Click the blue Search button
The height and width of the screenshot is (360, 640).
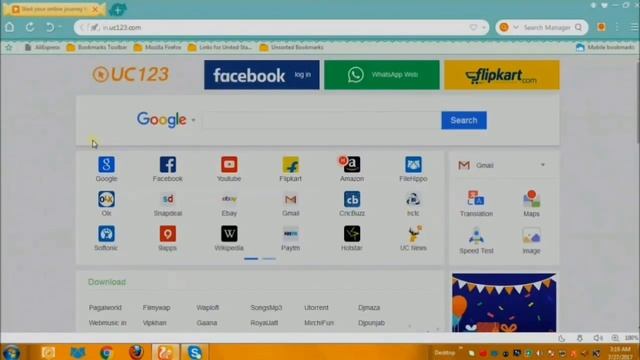[x=464, y=120]
